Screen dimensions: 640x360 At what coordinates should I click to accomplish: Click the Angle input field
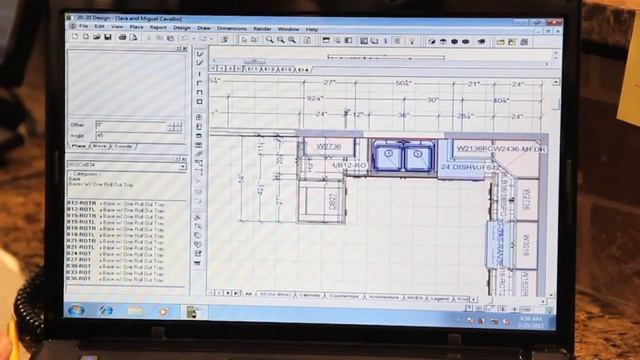pyautogui.click(x=139, y=136)
